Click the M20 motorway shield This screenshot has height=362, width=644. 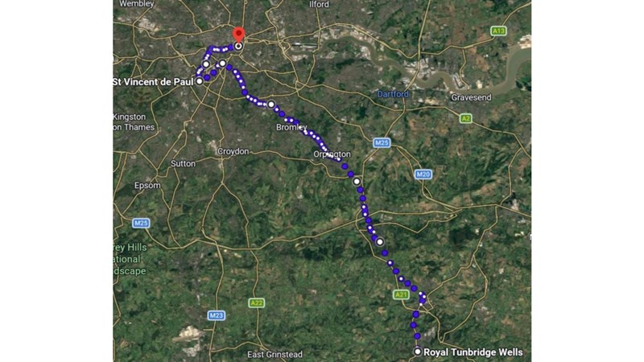pos(423,175)
